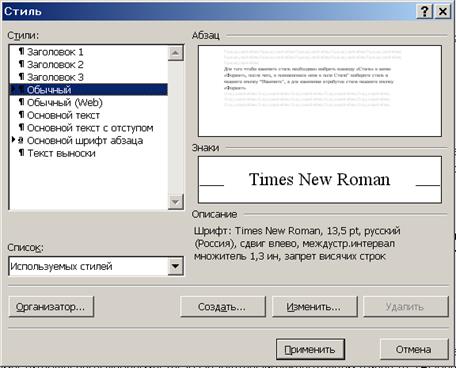The image size is (456, 368).
Task: Click the Изменить button
Action: click(x=315, y=307)
